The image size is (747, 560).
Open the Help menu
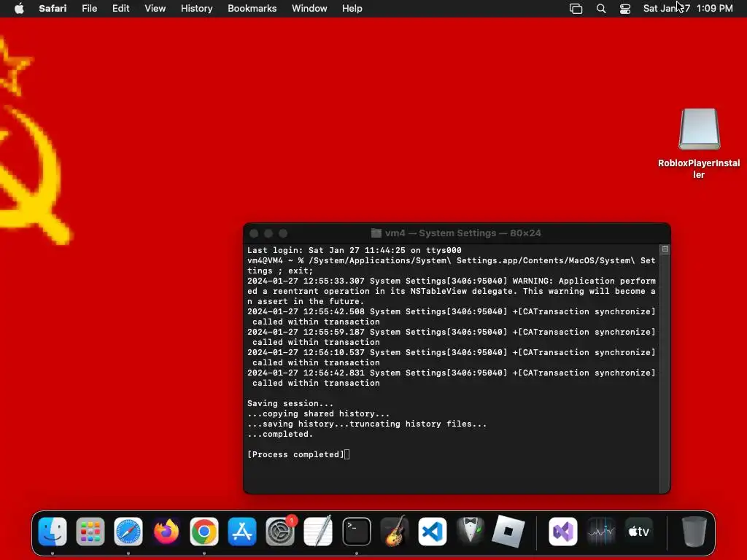tap(352, 9)
